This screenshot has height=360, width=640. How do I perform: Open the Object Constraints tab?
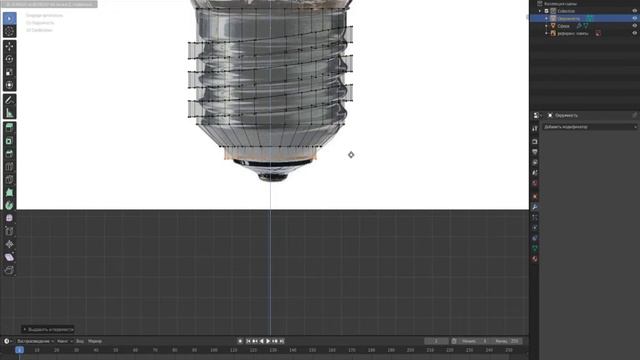tap(535, 238)
